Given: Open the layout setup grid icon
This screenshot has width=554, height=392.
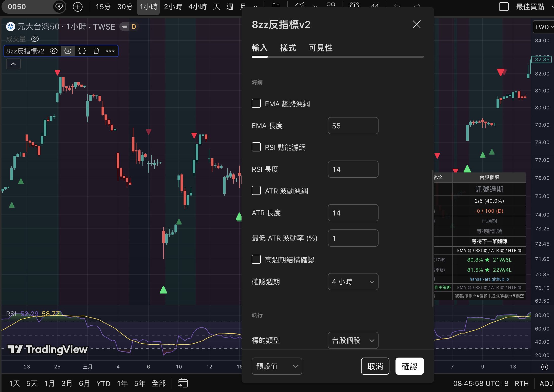Looking at the screenshot, I should 331,5.
